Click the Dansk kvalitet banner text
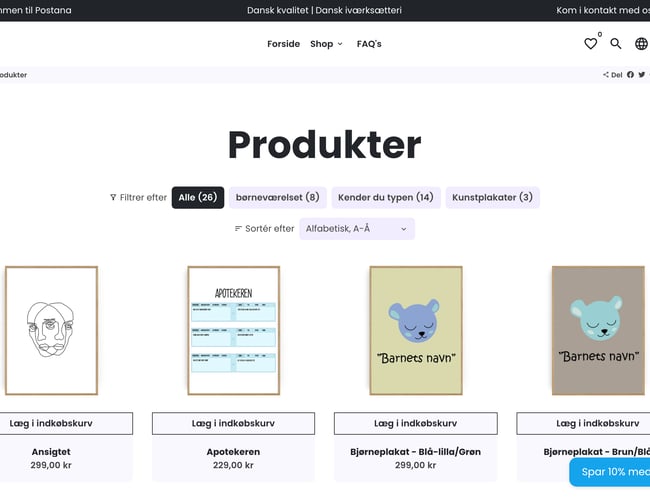The image size is (650, 500). (x=324, y=10)
